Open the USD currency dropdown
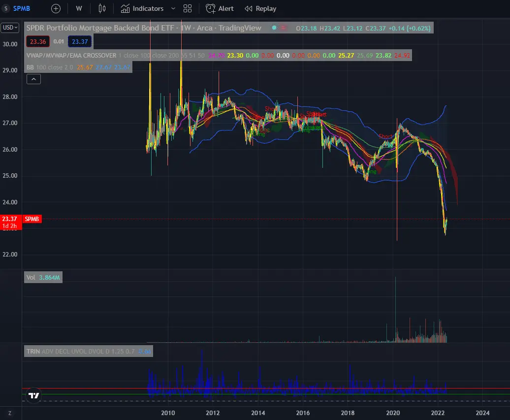510x420 pixels. coord(10,28)
